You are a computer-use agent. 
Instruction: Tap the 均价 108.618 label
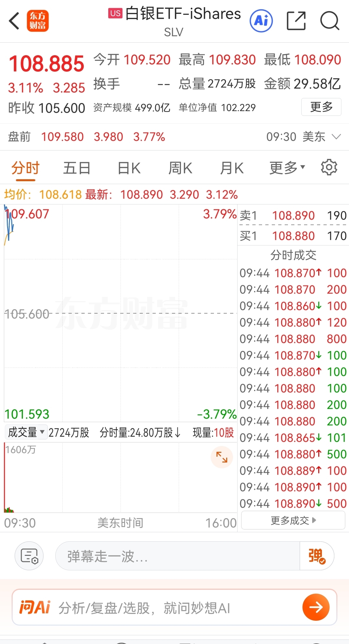tap(43, 194)
